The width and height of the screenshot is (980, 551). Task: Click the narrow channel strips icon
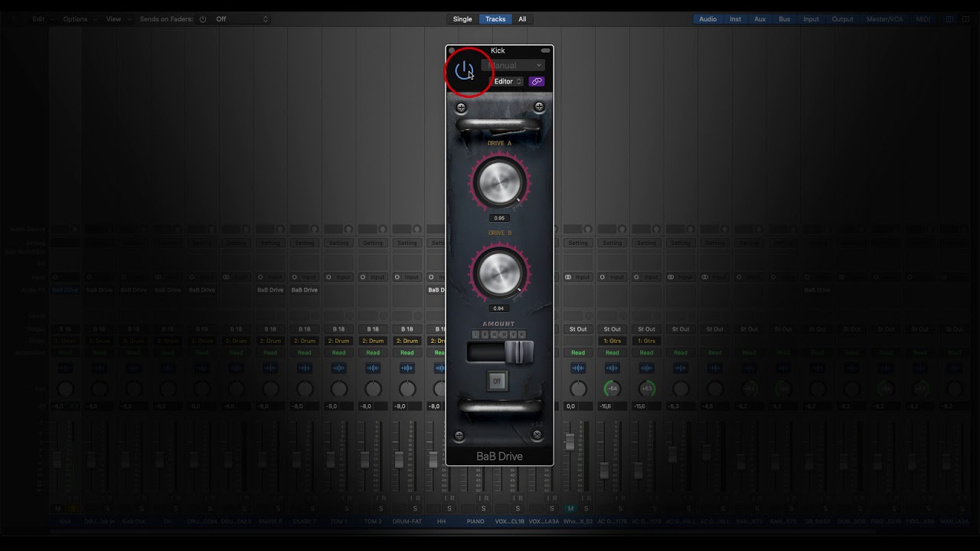pos(950,19)
